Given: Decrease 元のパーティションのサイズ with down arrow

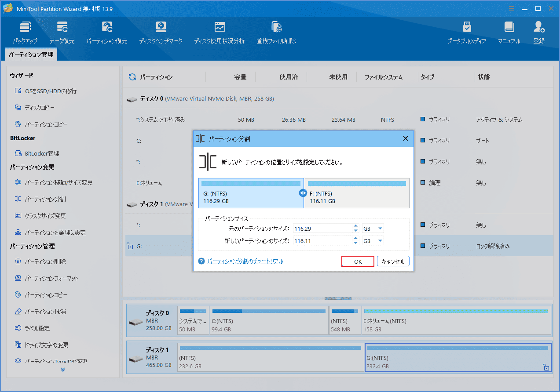Looking at the screenshot, I should [355, 231].
